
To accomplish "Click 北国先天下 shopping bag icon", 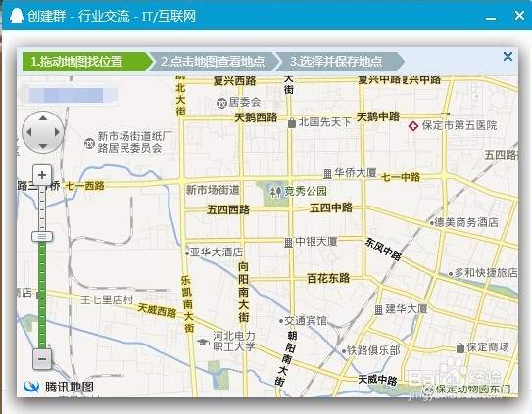I will coord(291,123).
